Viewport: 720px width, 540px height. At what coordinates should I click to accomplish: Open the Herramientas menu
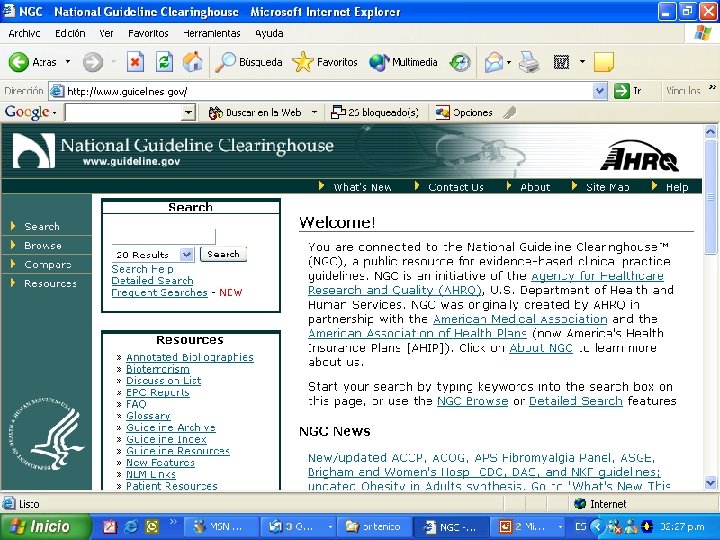coord(211,34)
